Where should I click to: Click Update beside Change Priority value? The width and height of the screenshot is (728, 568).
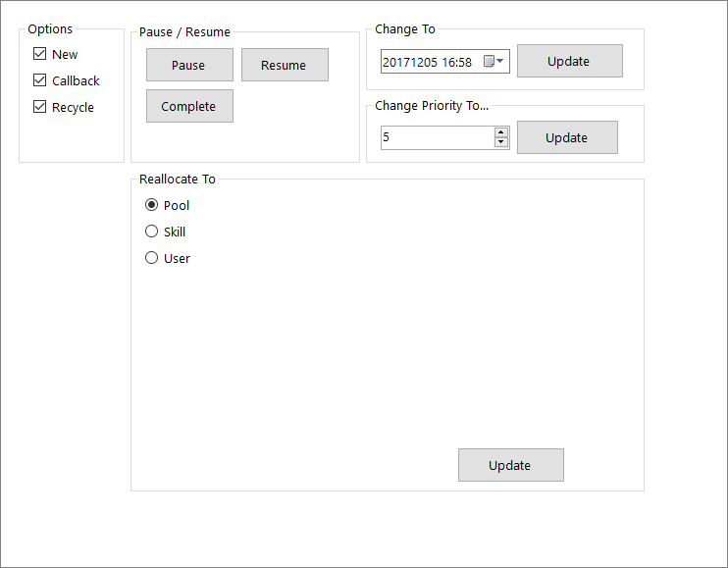click(567, 137)
